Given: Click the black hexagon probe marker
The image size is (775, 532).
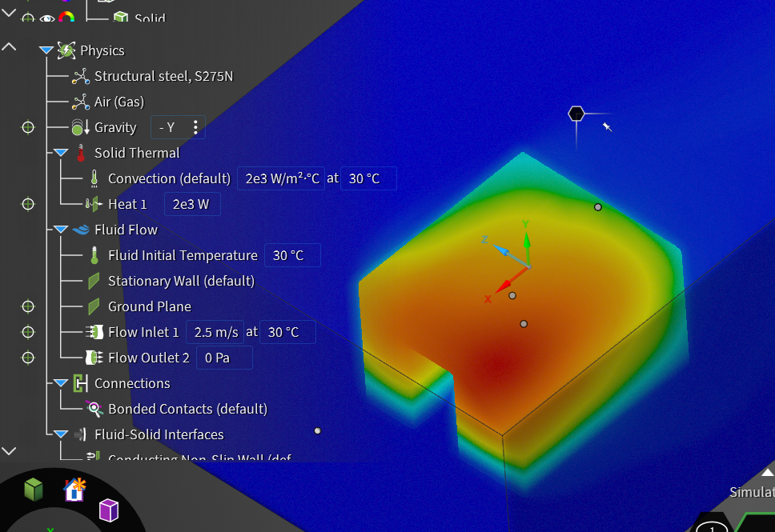Looking at the screenshot, I should point(576,114).
